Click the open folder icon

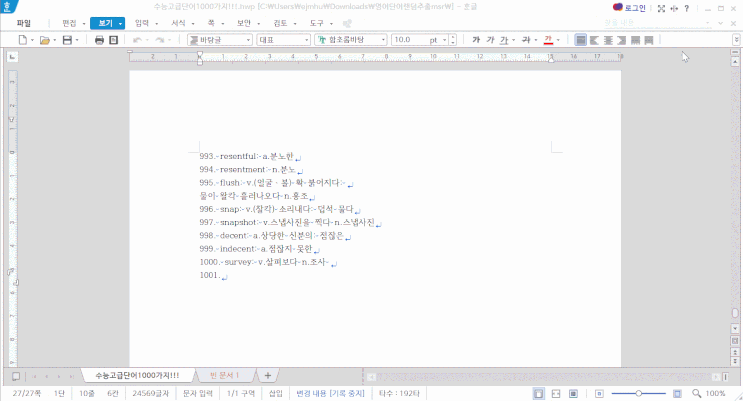coord(45,40)
